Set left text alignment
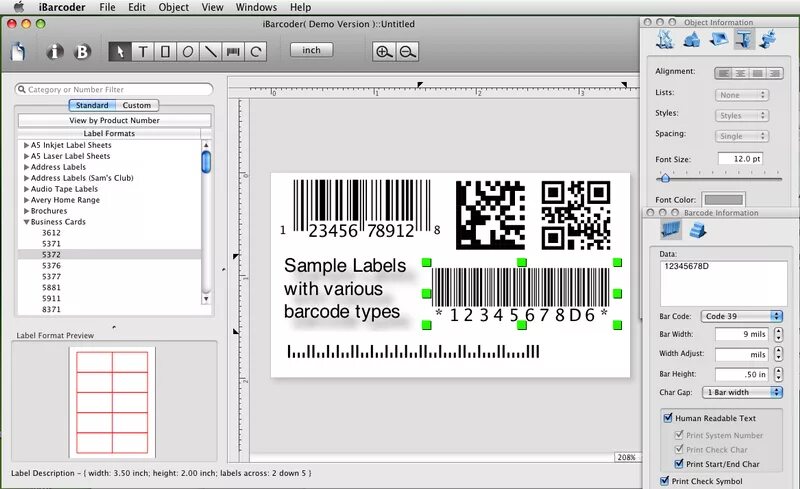This screenshot has height=489, width=800. tap(723, 74)
